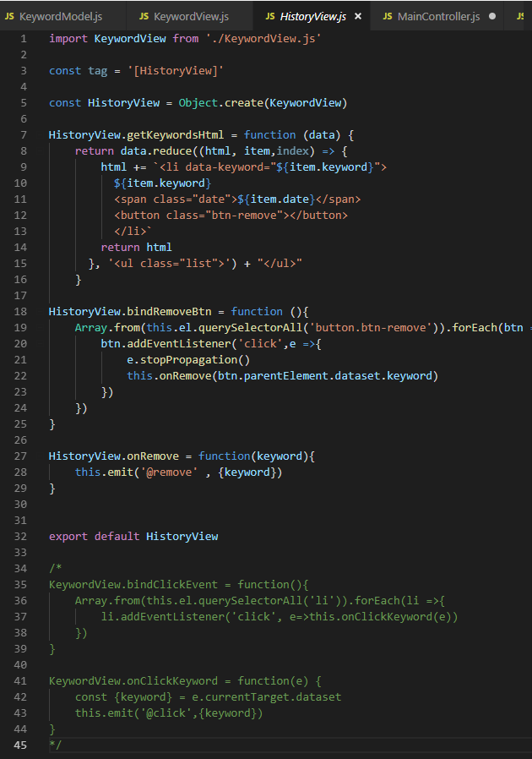Click the '@remove' event string on line 28

click(169, 472)
